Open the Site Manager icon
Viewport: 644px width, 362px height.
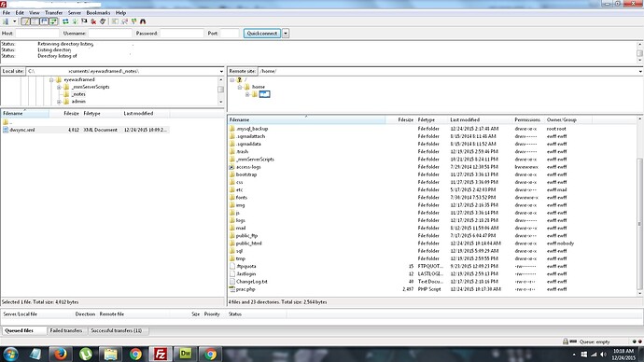[6, 21]
